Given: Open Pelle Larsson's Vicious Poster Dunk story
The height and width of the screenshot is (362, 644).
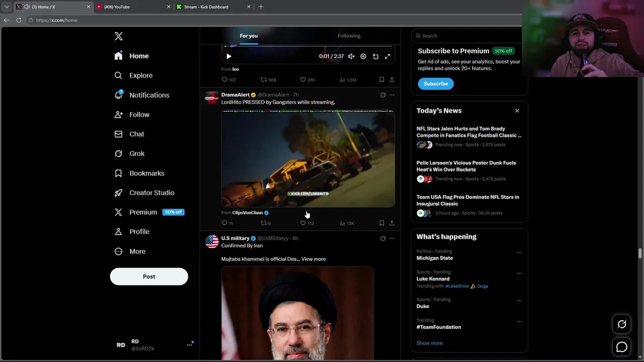Looking at the screenshot, I should click(x=469, y=171).
